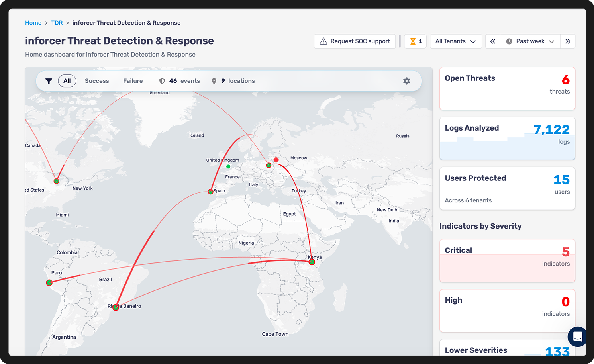Click the shield icon beside 46 events
Viewport: 594px width, 364px height.
coord(162,81)
